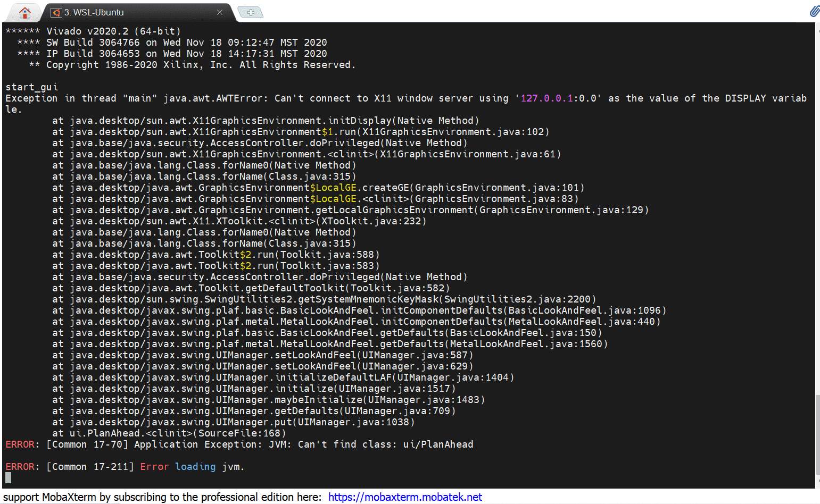Viewport: 820px width, 504px height.
Task: Click "GraphicsEnvironment.java:101" in the trace
Action: [497, 188]
